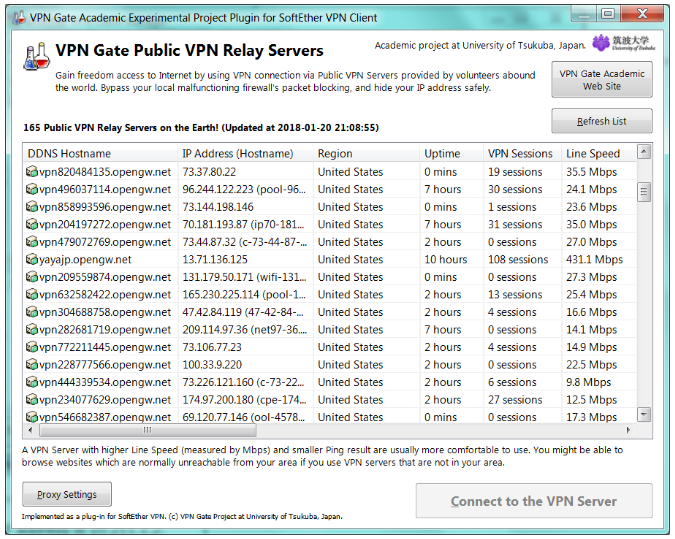
Task: Click server icon beside vpn858993596.opengw.net
Action: pos(32,207)
